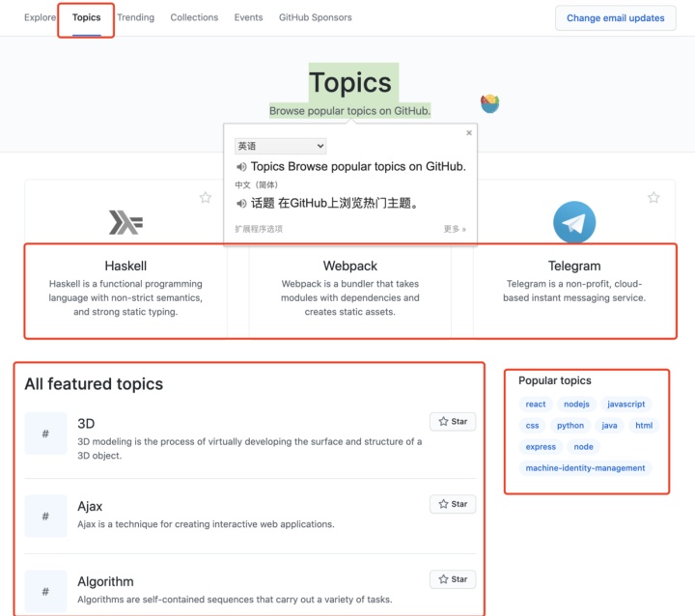This screenshot has height=616, width=695.
Task: Select the react popular topic tag
Action: click(x=536, y=404)
